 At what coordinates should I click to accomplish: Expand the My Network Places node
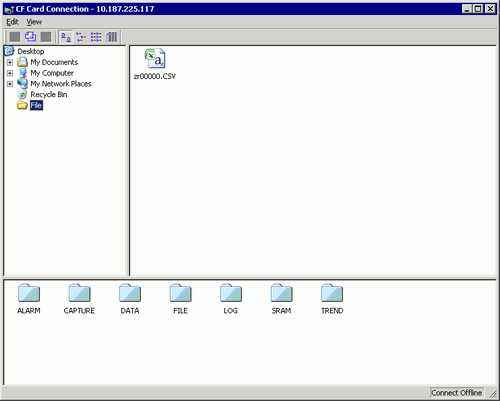click(x=10, y=84)
